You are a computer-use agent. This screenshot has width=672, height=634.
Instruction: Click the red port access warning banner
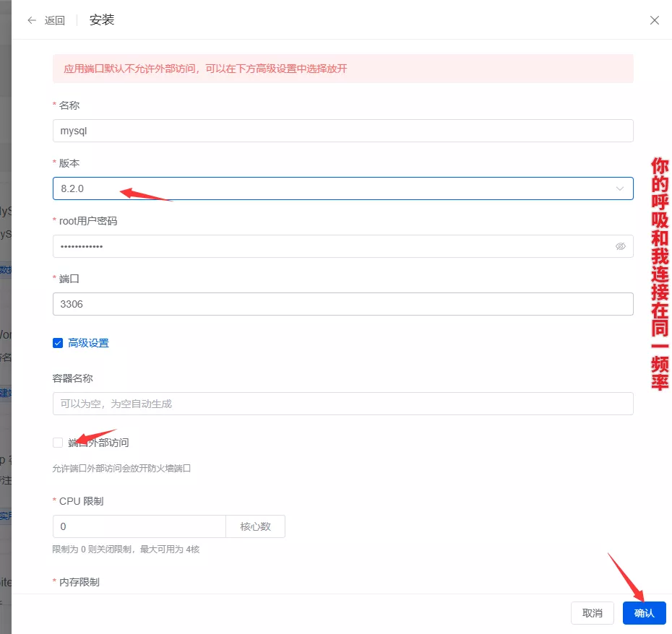343,69
